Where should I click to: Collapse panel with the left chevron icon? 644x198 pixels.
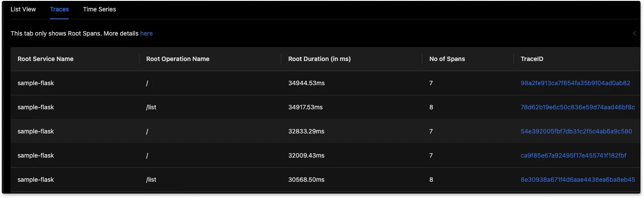click(634, 33)
